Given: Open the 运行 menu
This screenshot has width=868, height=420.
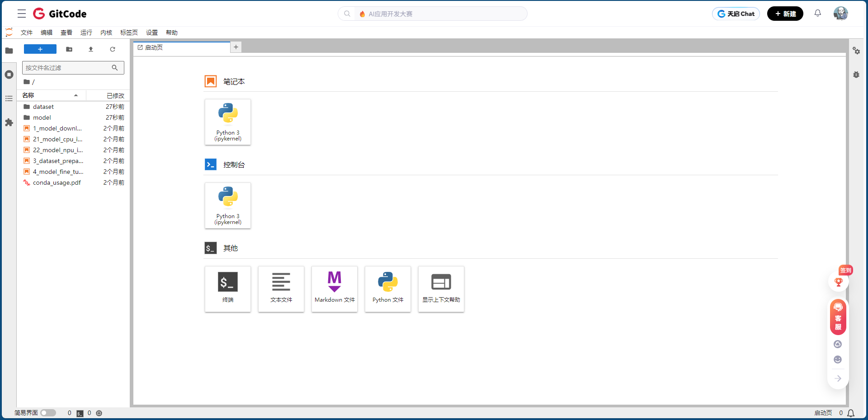Looking at the screenshot, I should pyautogui.click(x=86, y=33).
